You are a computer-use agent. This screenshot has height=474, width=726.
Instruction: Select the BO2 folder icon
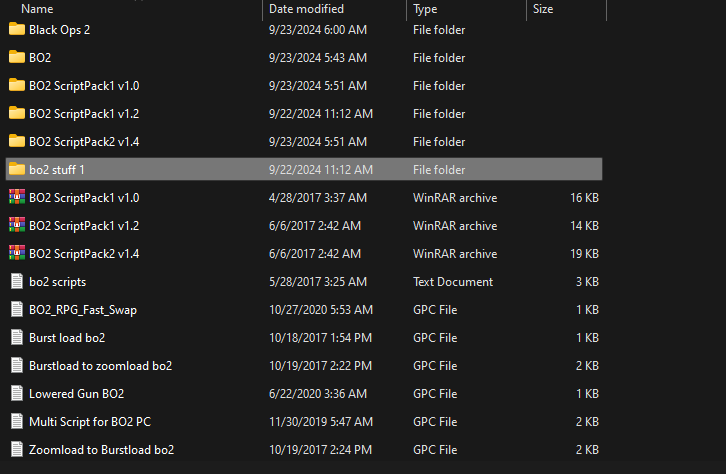[17, 57]
